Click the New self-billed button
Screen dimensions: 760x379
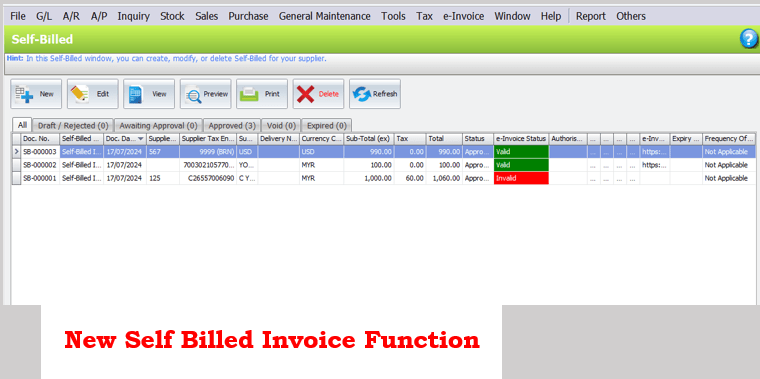(36, 94)
